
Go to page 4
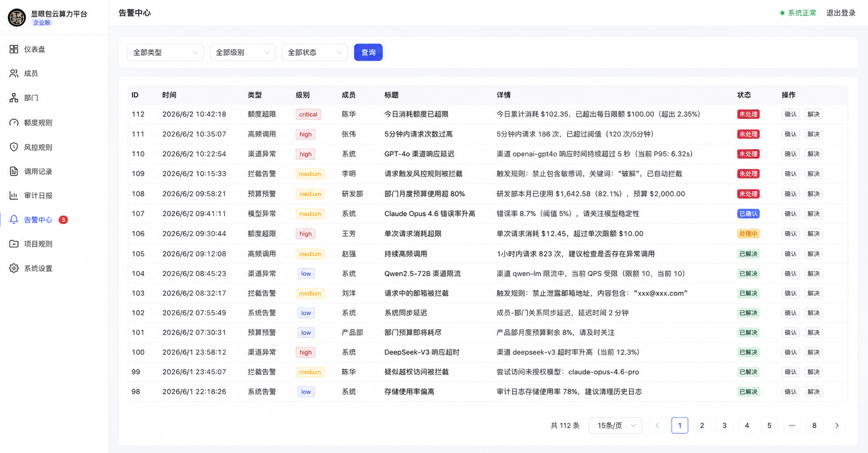pyautogui.click(x=747, y=425)
